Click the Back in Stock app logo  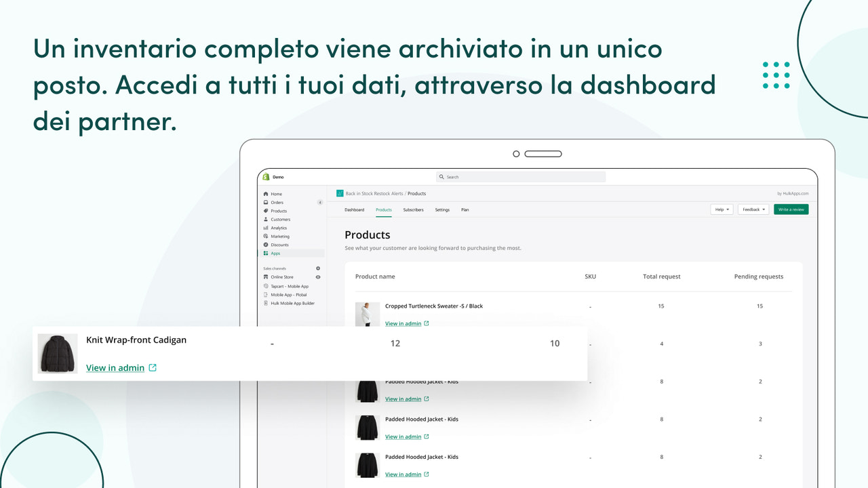pyautogui.click(x=340, y=193)
